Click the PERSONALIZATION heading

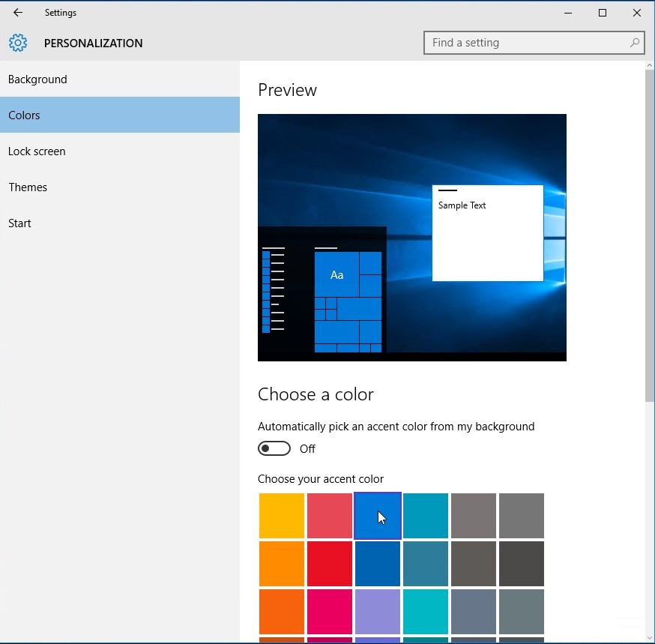[93, 43]
